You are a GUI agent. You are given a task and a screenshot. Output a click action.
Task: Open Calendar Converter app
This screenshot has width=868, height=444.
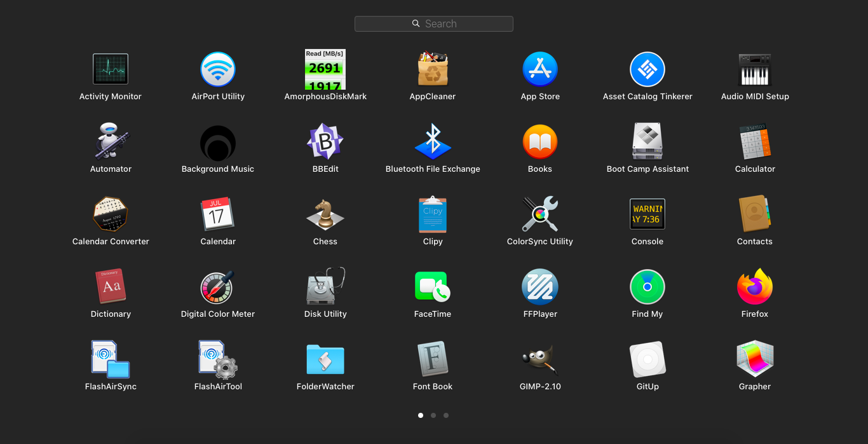(x=111, y=214)
